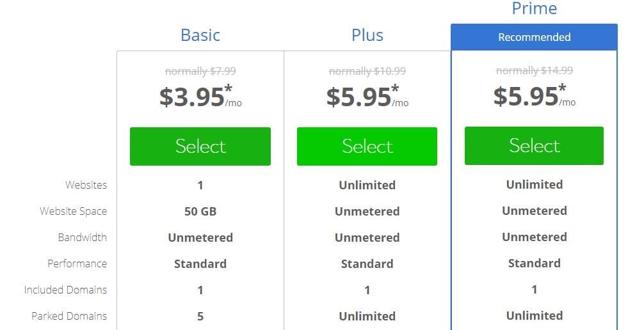Click the normally $14.99 strikethrough text
The image size is (644, 330).
(x=535, y=71)
